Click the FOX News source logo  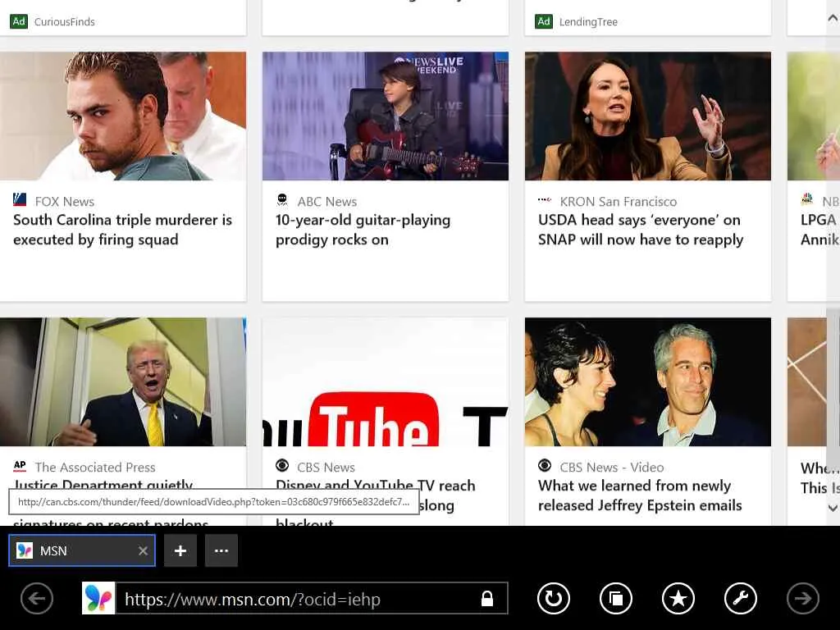(20, 200)
